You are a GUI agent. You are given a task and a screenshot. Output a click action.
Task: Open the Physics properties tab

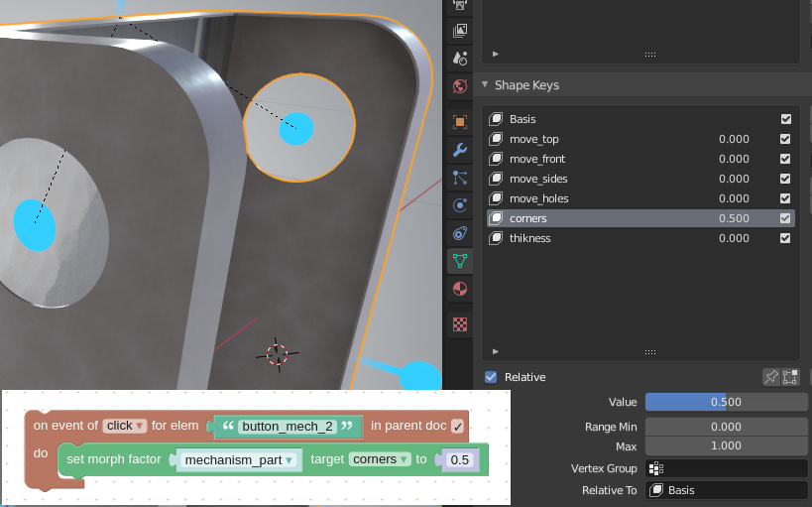[459, 205]
